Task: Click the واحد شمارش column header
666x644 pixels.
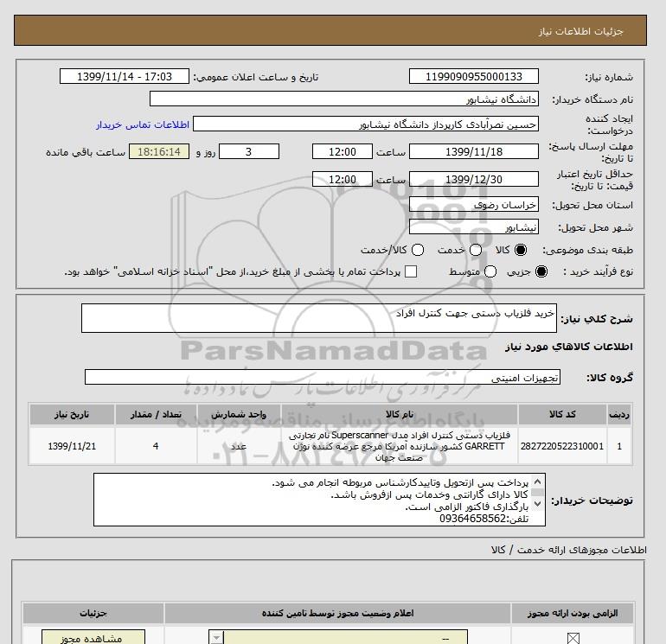Action: [x=239, y=414]
